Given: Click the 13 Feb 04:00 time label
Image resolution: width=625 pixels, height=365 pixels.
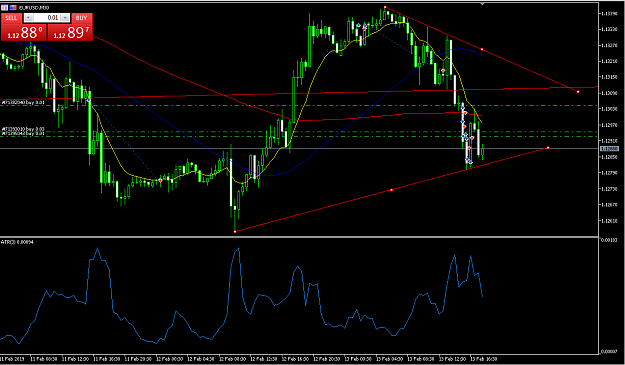Looking at the screenshot, I should 389,359.
